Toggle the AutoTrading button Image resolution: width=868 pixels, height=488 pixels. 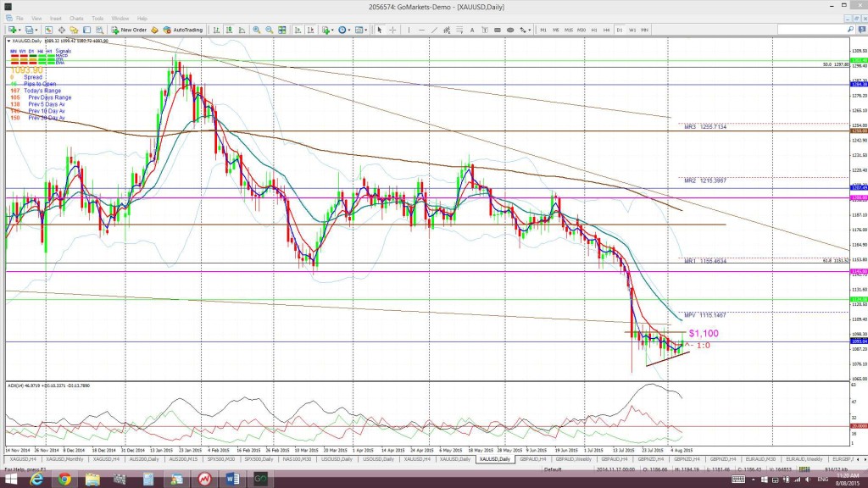(183, 30)
